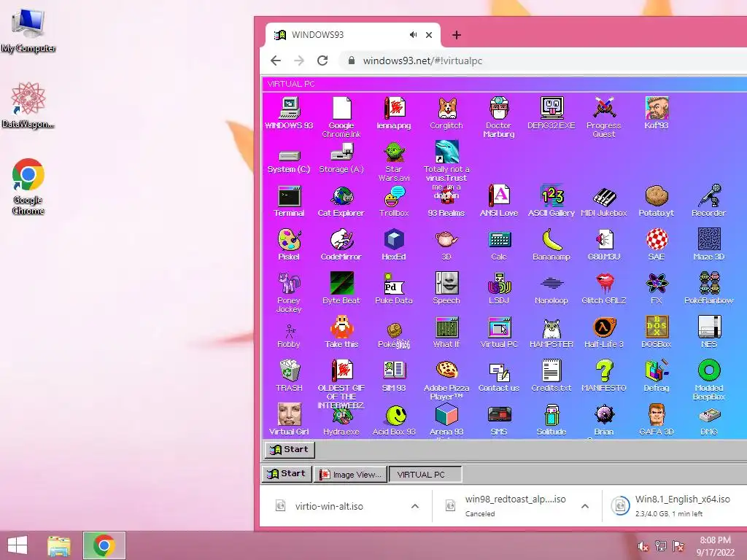Focus the windows93.net address bar

click(543, 61)
